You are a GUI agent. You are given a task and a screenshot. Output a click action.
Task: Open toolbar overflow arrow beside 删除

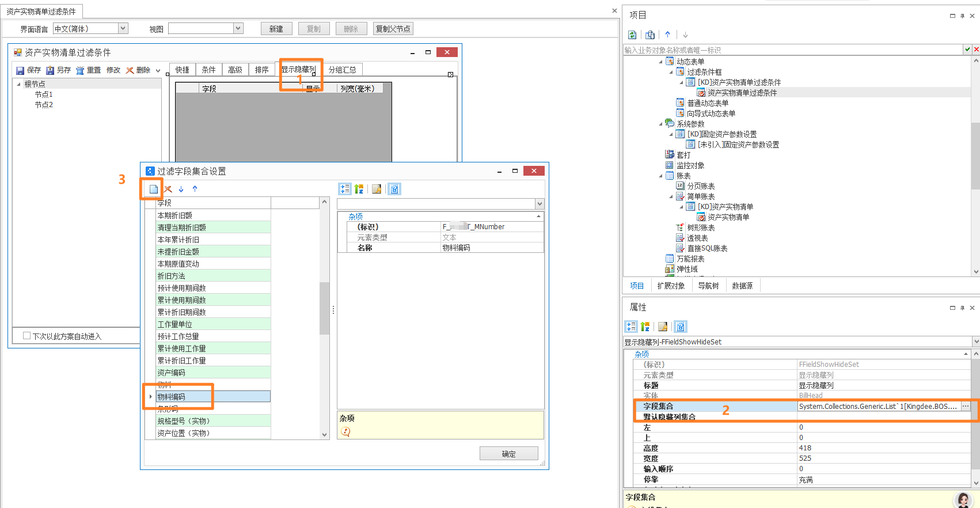click(x=158, y=71)
